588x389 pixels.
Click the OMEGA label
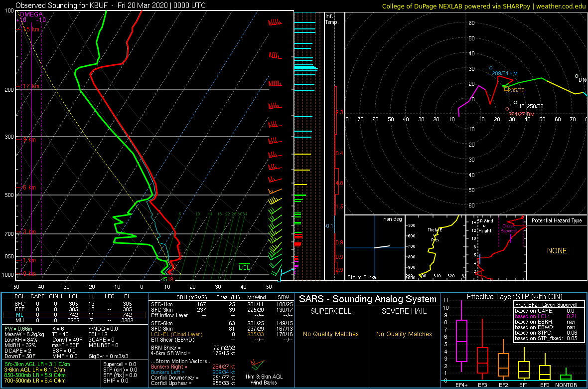30,14
